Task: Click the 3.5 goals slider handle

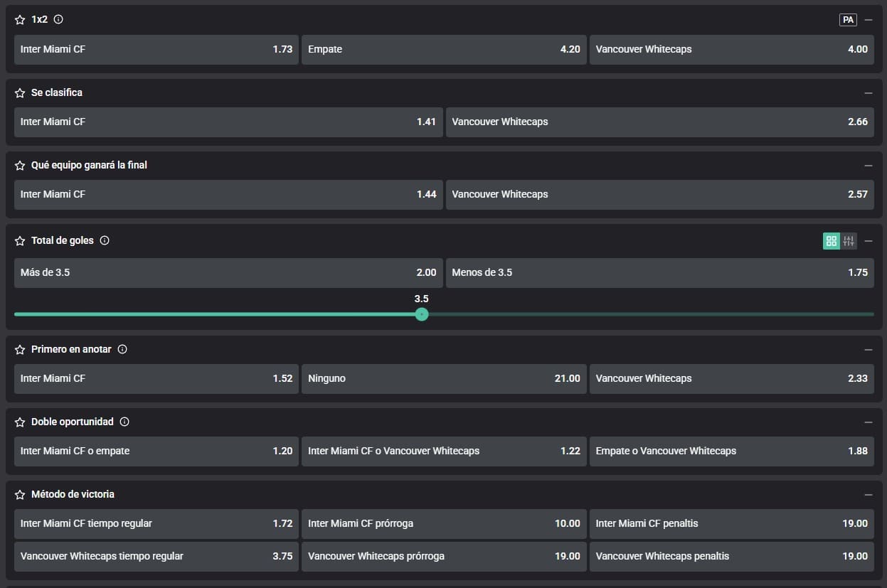Action: 422,314
